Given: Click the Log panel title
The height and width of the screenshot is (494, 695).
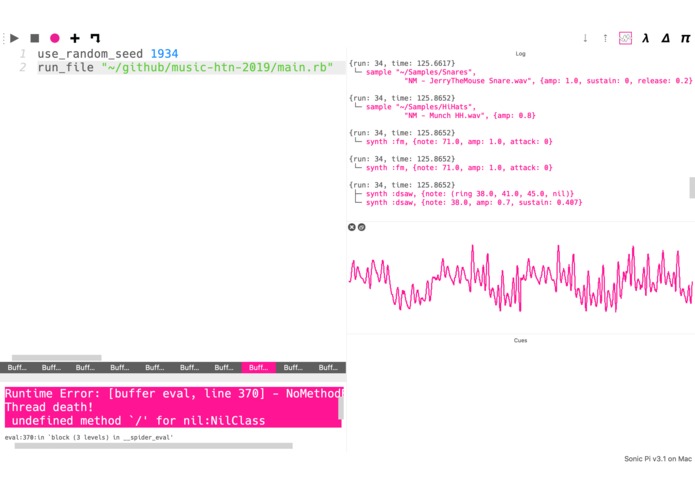Looking at the screenshot, I should (x=520, y=54).
